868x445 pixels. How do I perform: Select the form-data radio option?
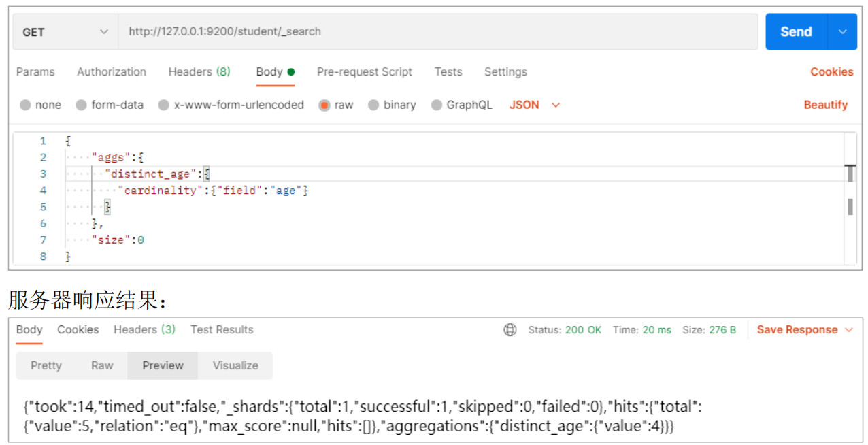click(82, 105)
